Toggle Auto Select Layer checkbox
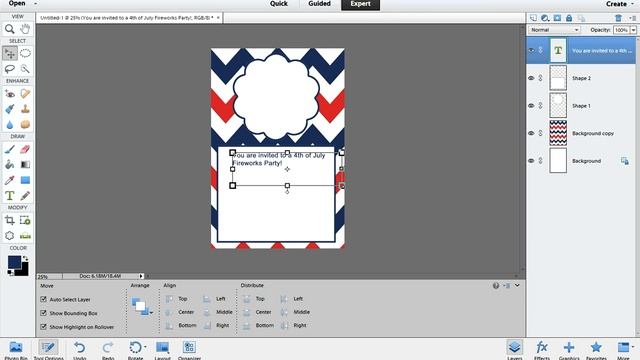This screenshot has height=360, width=640. tap(43, 299)
